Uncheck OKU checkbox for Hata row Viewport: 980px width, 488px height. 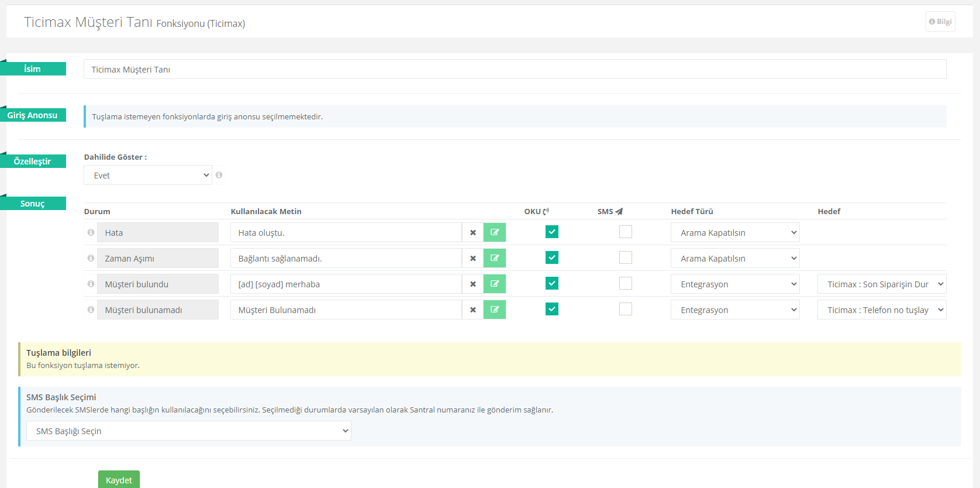point(551,232)
